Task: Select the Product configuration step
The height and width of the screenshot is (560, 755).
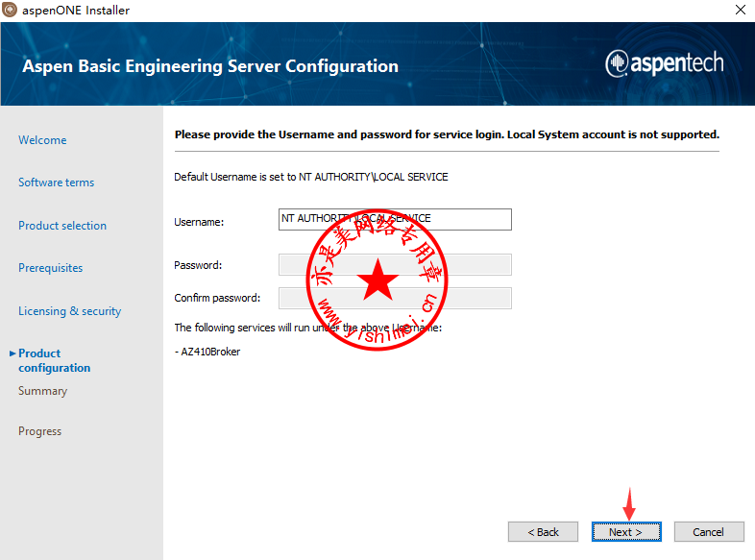Action: (55, 360)
